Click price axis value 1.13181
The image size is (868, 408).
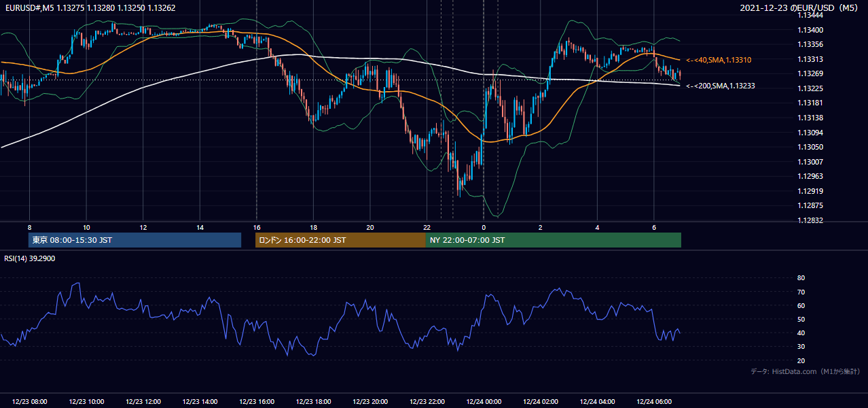(810, 103)
